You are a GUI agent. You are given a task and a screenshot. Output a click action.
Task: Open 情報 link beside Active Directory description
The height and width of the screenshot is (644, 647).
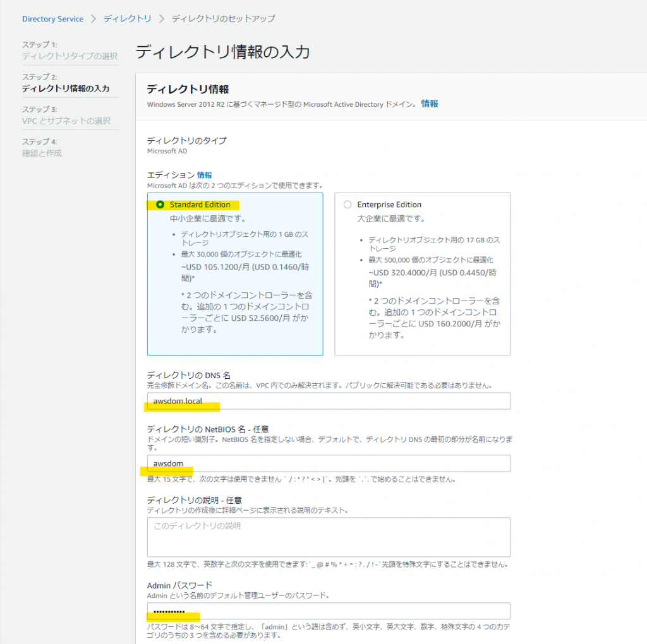430,104
